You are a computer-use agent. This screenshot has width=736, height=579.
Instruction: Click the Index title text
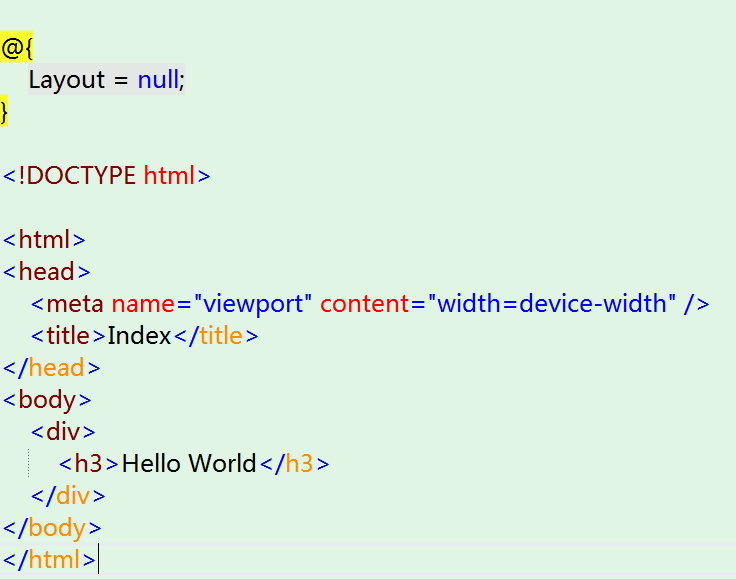(139, 336)
